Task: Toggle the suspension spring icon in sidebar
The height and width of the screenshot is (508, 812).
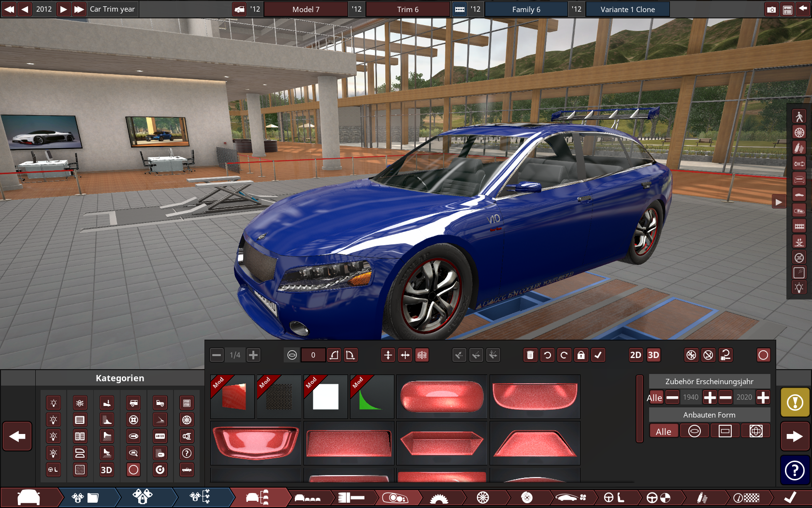Action: [x=799, y=148]
